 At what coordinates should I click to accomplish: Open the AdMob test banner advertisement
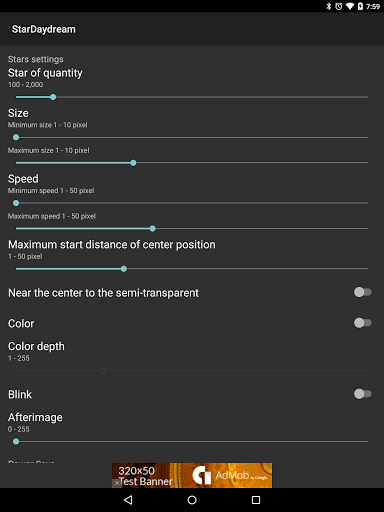pos(192,475)
